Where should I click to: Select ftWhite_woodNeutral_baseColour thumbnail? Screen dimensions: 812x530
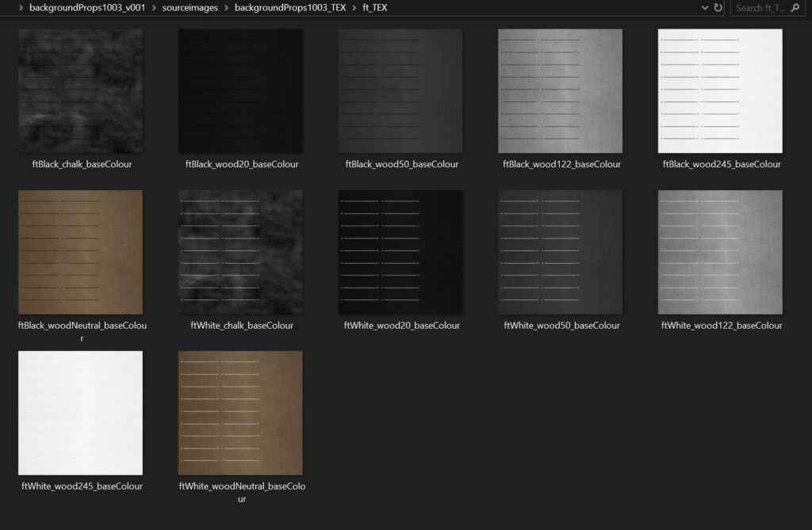tap(240, 413)
